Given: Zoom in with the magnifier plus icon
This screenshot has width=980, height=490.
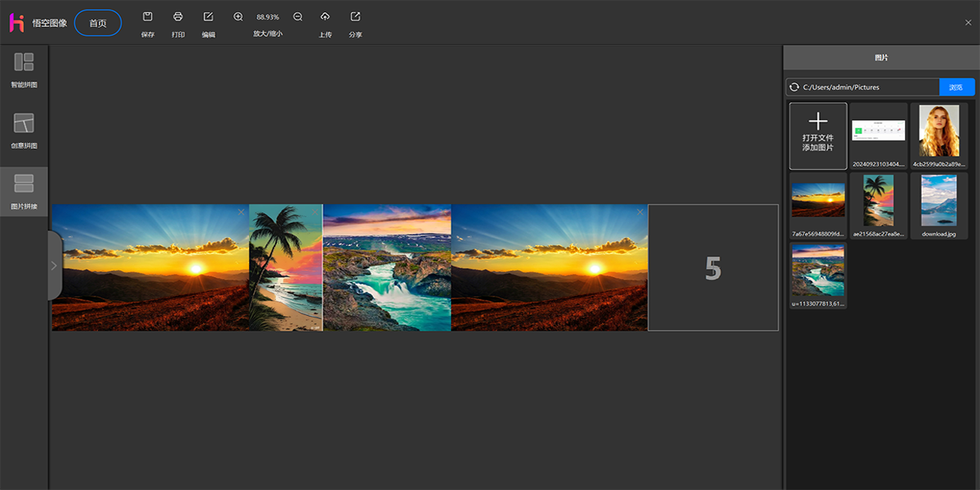Looking at the screenshot, I should pyautogui.click(x=238, y=16).
